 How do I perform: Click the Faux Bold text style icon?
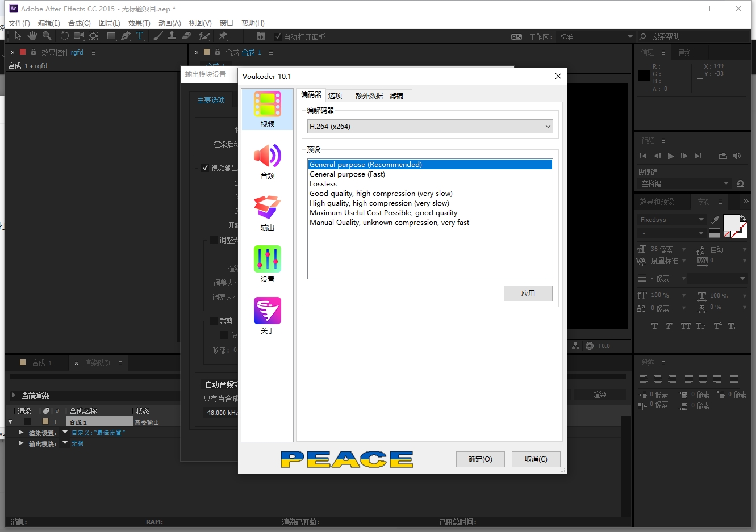point(654,326)
